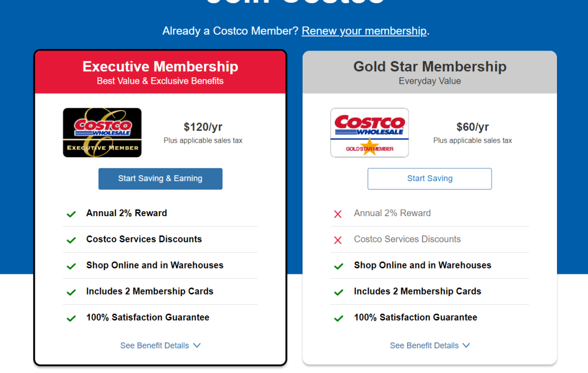Click red X beside Gold Star Costco Services Discounts
The height and width of the screenshot is (373, 588).
[338, 240]
